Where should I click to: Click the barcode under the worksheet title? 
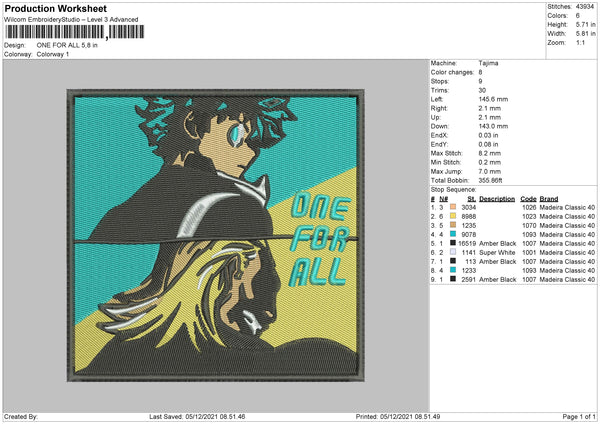click(x=75, y=32)
